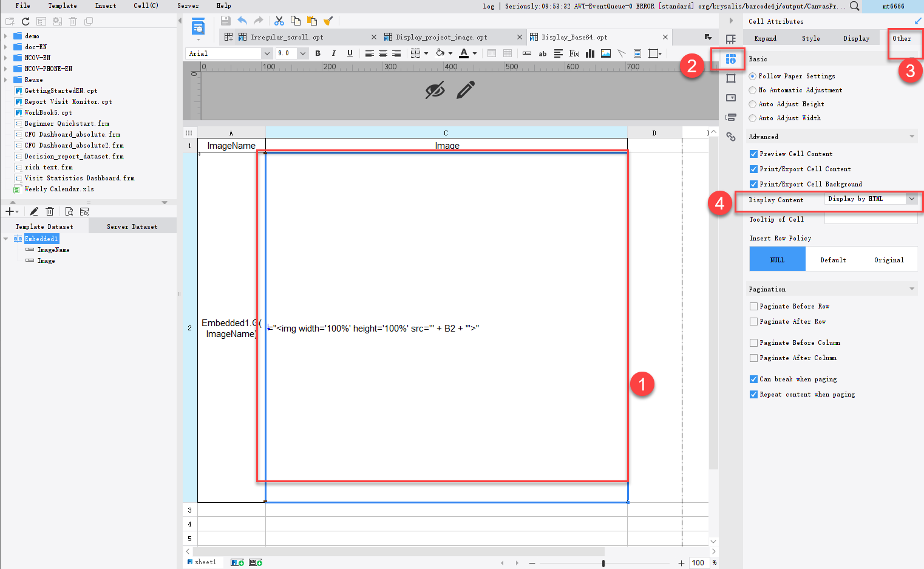This screenshot has height=569, width=924.
Task: Open the cell element settings panel icon
Action: (x=731, y=59)
